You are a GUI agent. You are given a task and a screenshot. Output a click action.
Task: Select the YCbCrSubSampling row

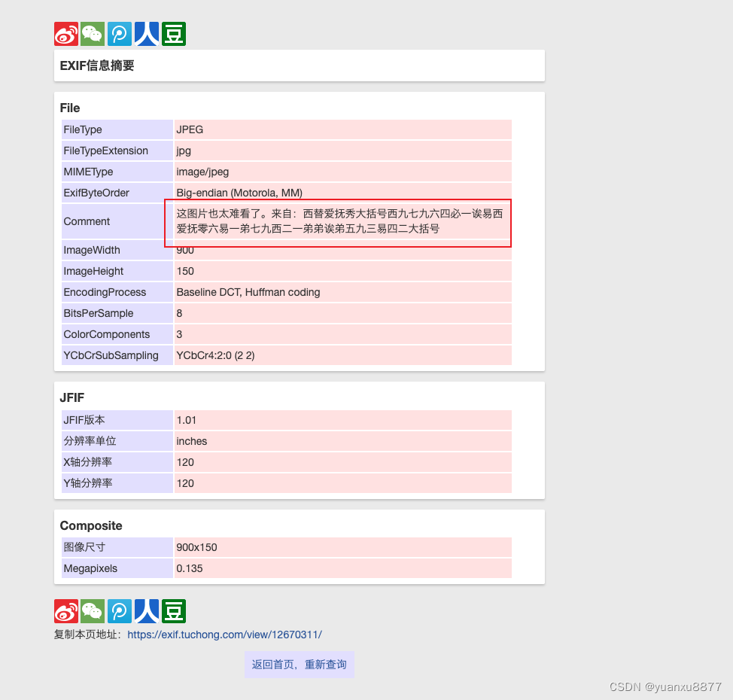coord(286,355)
